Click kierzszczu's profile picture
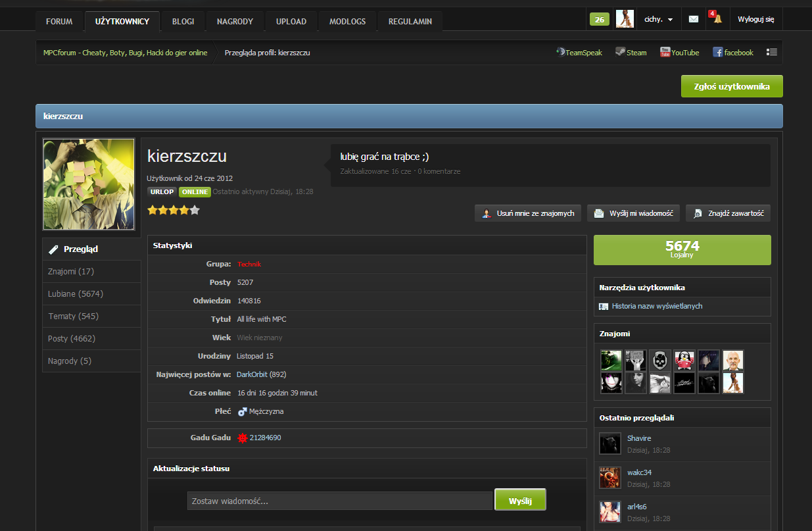This screenshot has height=531, width=812. click(x=89, y=184)
